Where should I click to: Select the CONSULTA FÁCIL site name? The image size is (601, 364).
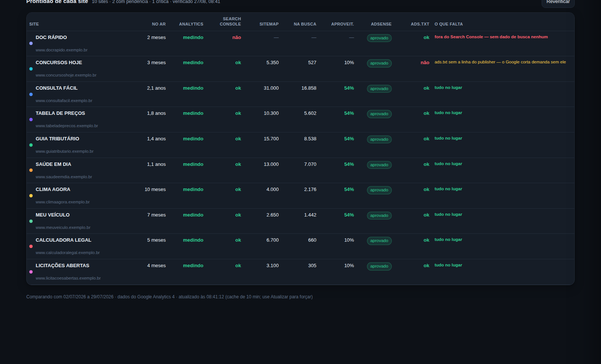click(x=57, y=88)
